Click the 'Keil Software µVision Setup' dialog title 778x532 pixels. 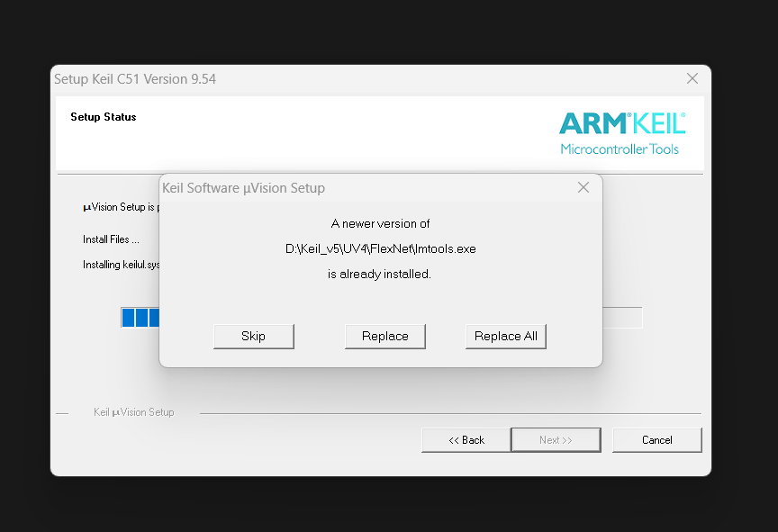tap(244, 188)
